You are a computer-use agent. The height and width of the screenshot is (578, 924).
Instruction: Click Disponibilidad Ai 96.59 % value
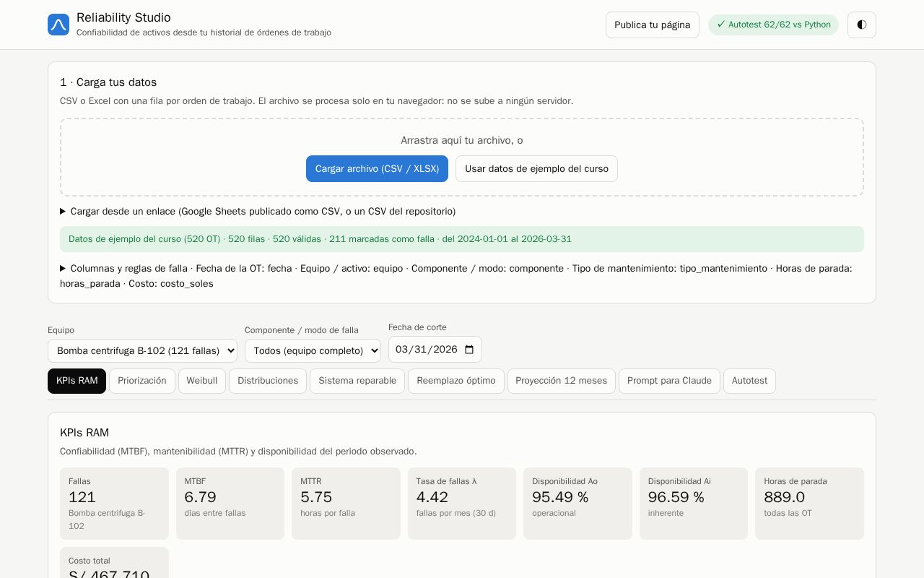point(676,497)
